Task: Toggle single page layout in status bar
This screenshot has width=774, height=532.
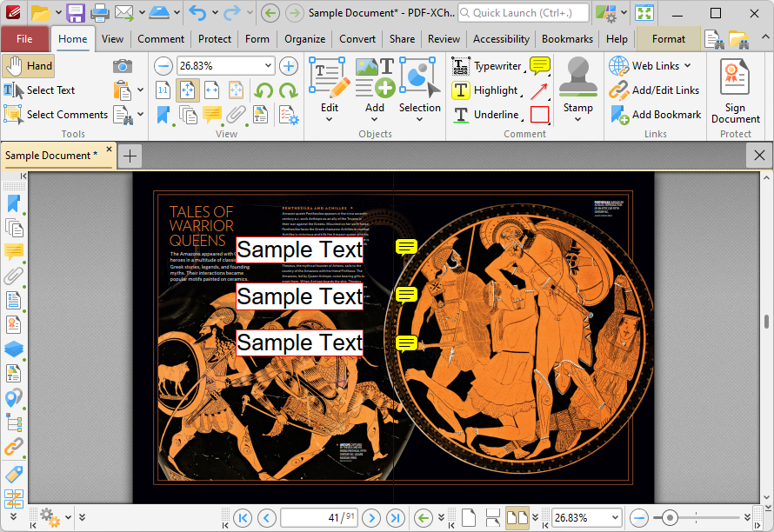Action: click(x=469, y=518)
